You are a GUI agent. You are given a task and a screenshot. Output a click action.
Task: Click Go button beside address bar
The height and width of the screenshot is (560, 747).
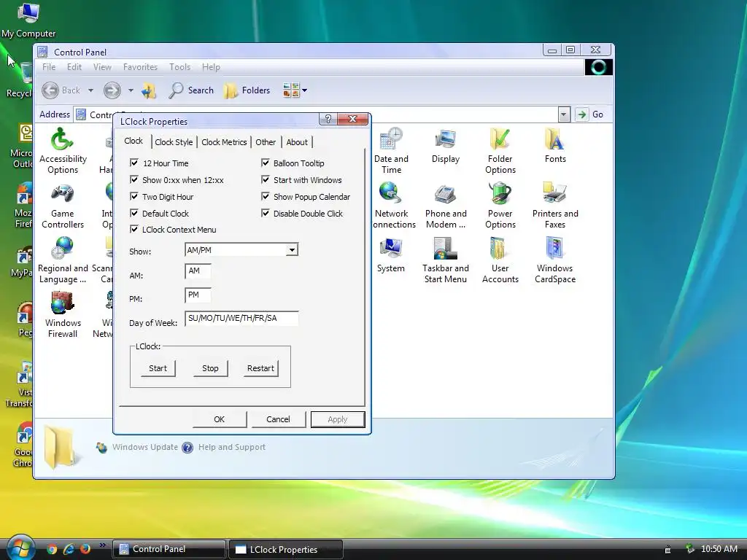tap(589, 114)
